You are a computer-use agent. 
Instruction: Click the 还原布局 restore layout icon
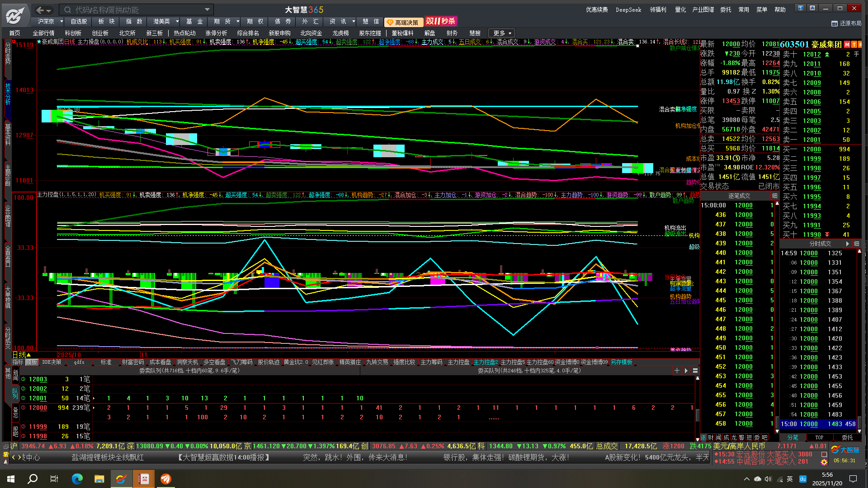(x=835, y=23)
